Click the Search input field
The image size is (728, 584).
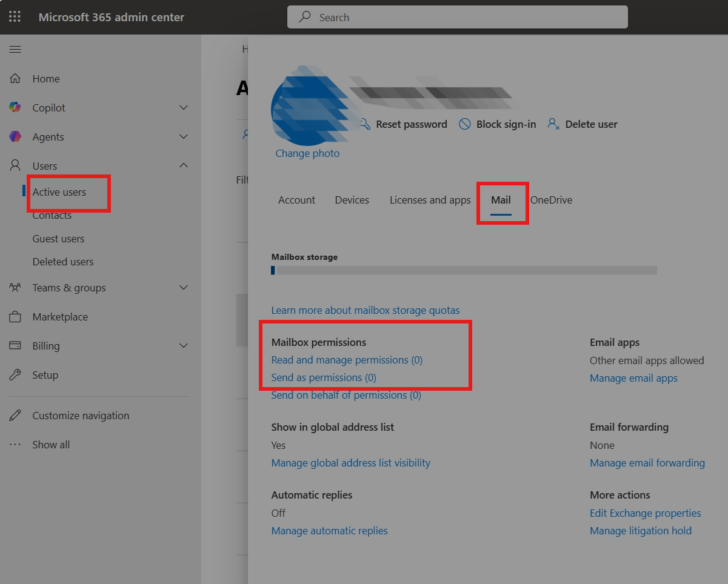458,17
